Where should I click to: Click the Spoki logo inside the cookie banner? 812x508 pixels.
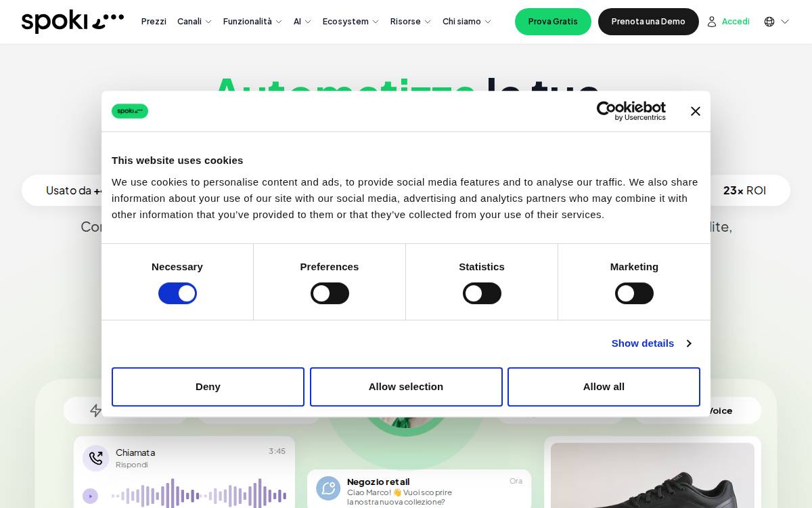pos(130,111)
